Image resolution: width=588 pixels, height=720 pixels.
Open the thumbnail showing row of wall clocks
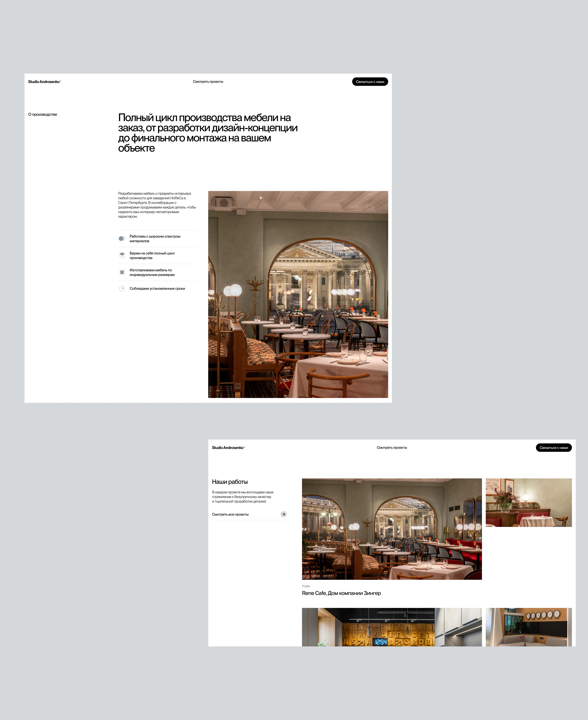coord(528,627)
